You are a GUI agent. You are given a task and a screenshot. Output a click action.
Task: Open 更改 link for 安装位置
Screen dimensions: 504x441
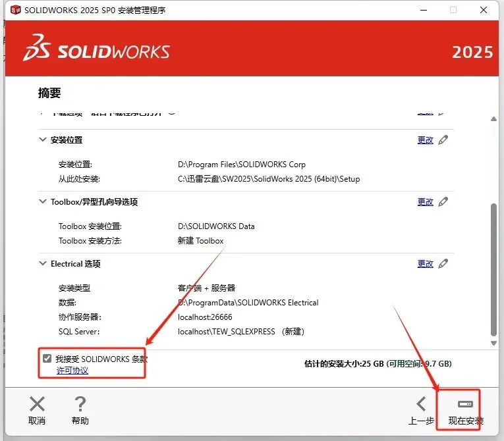425,140
